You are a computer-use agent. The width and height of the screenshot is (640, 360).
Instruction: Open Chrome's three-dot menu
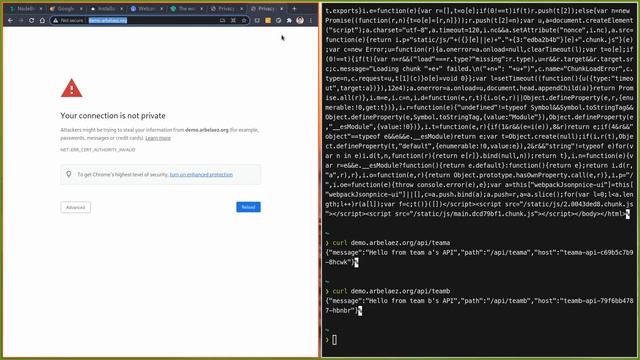[311, 20]
